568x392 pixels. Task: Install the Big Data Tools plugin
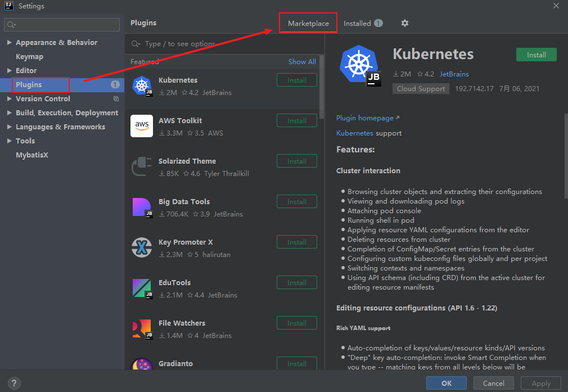click(297, 201)
